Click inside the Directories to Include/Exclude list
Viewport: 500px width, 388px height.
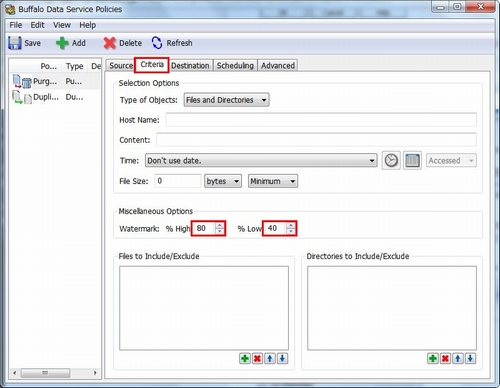[x=392, y=308]
